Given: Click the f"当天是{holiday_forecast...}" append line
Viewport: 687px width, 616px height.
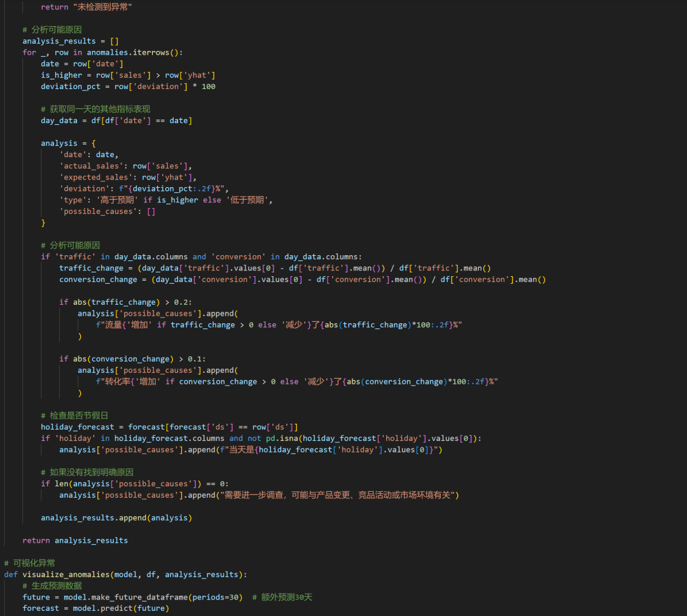Looking at the screenshot, I should (251, 450).
